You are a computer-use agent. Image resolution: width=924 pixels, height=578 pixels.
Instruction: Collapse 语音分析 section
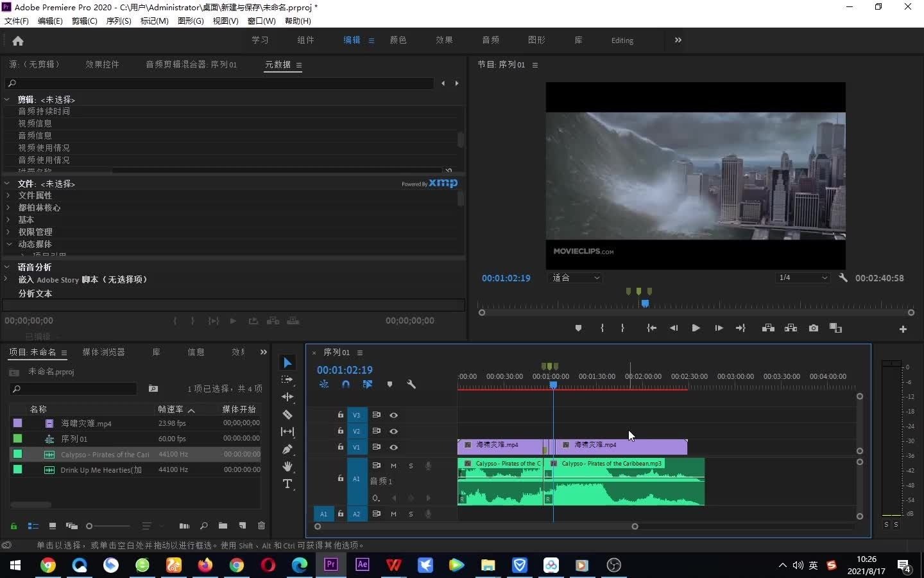pyautogui.click(x=7, y=267)
